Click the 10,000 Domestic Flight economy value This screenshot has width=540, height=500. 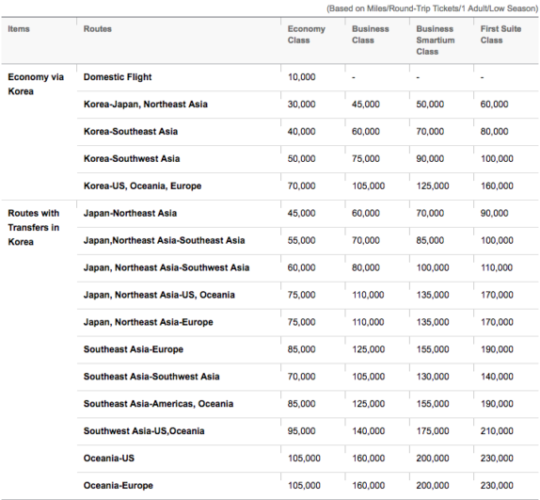(x=301, y=77)
